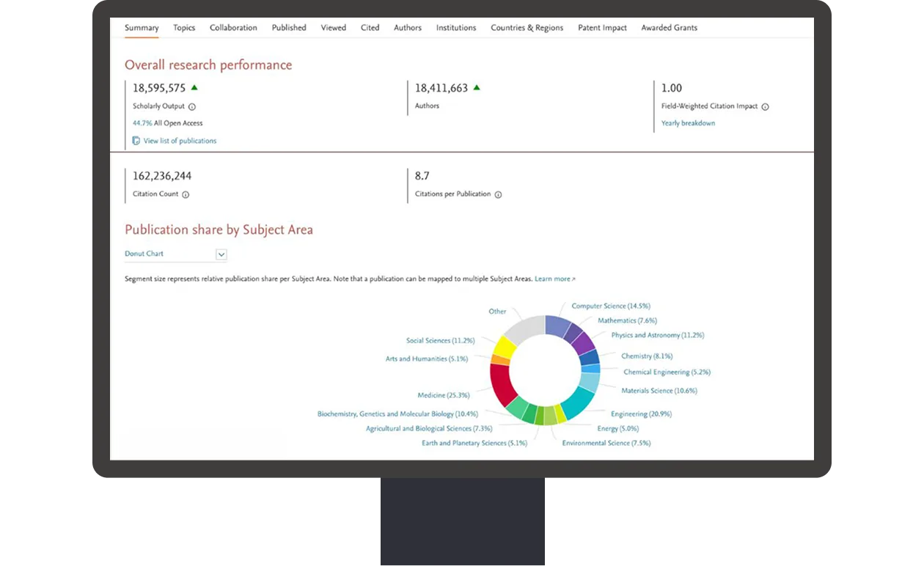Click the Energy (5.0%) label
Image resolution: width=924 pixels, height=566 pixels.
(x=617, y=428)
